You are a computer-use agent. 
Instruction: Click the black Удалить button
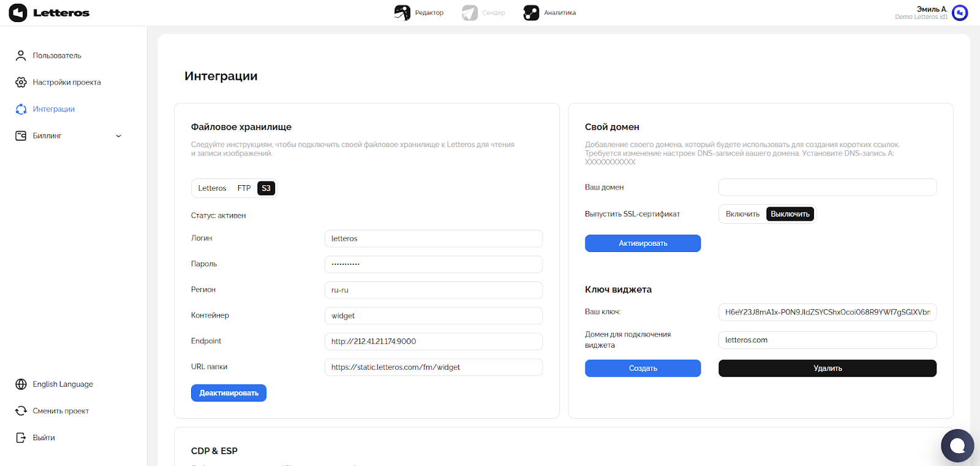827,369
